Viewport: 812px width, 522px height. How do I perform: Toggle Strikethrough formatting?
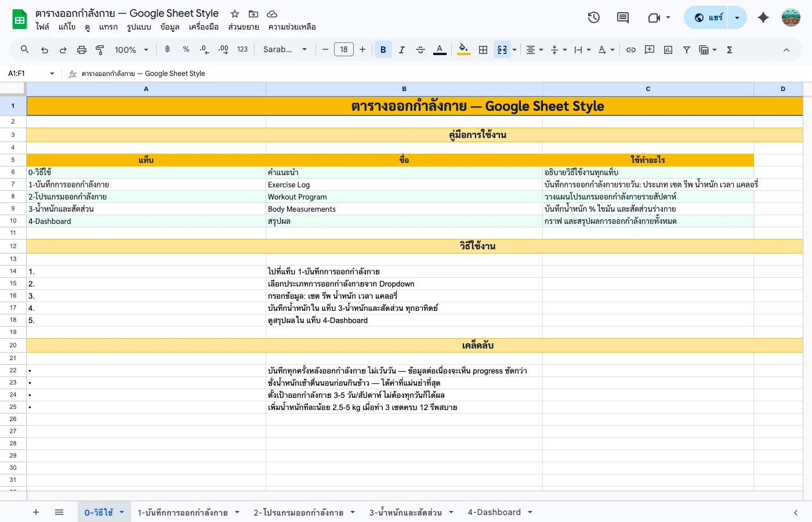[420, 50]
